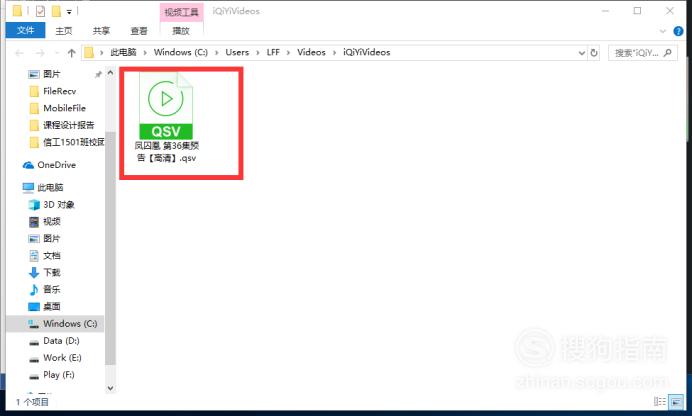Open 下载 in the navigation pane
The width and height of the screenshot is (692, 416).
[x=52, y=273]
